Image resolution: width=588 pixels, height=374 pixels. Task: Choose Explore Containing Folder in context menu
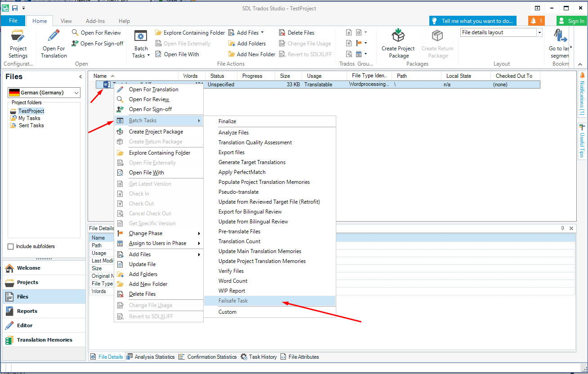point(159,153)
